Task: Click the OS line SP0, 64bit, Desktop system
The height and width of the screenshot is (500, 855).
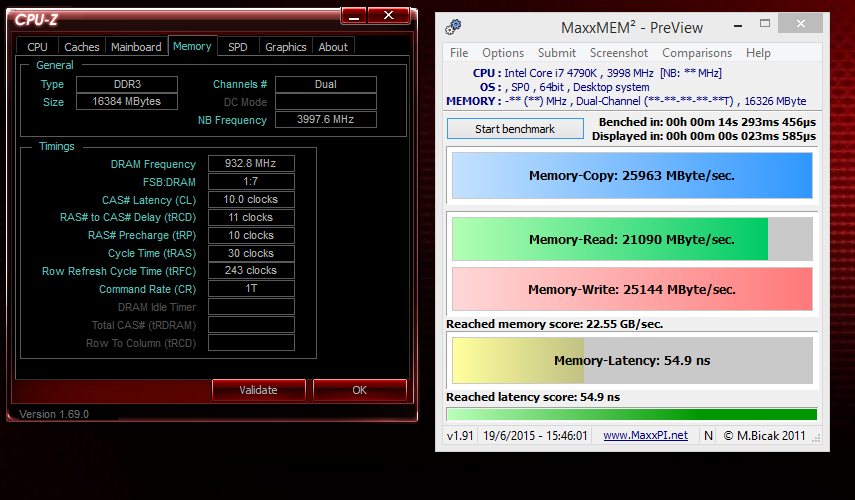Action: tap(564, 87)
